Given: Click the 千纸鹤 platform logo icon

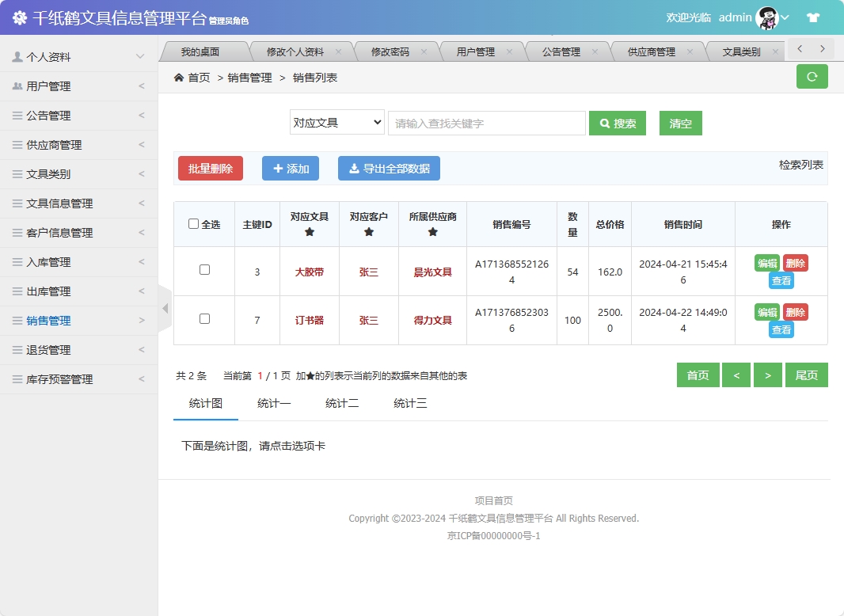Looking at the screenshot, I should [x=20, y=17].
